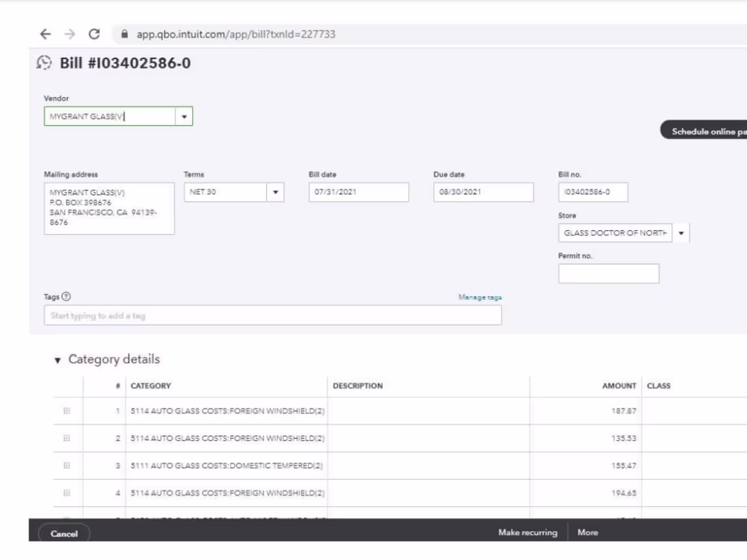Click the Schedule online payment button
The width and height of the screenshot is (747, 560).
(704, 132)
